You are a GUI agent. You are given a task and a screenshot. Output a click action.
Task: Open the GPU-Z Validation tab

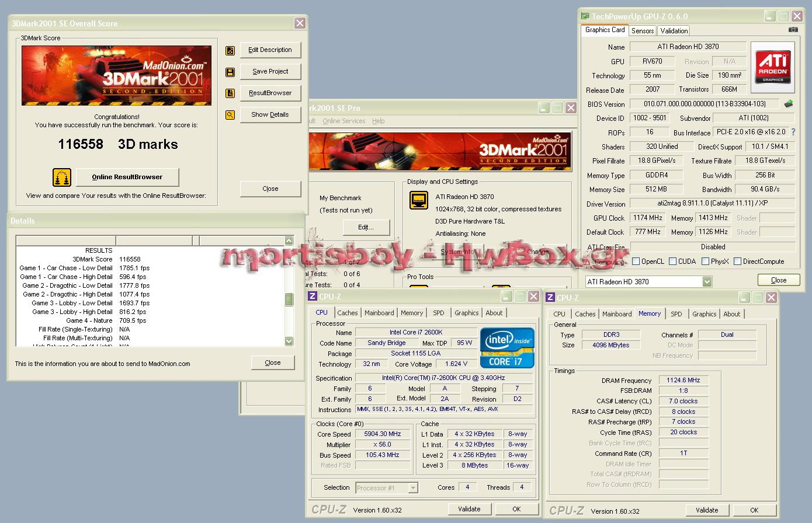tap(674, 31)
